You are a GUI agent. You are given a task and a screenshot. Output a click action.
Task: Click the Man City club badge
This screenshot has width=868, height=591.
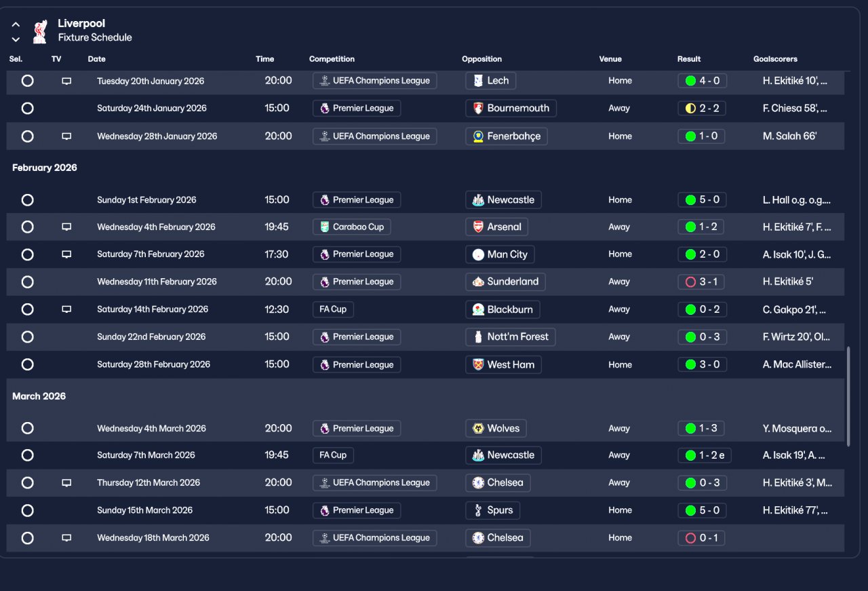(x=478, y=254)
